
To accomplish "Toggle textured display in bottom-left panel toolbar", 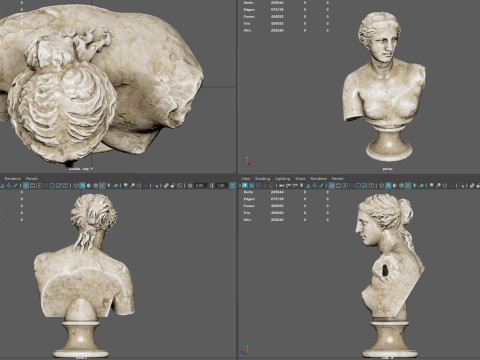I will [x=102, y=185].
